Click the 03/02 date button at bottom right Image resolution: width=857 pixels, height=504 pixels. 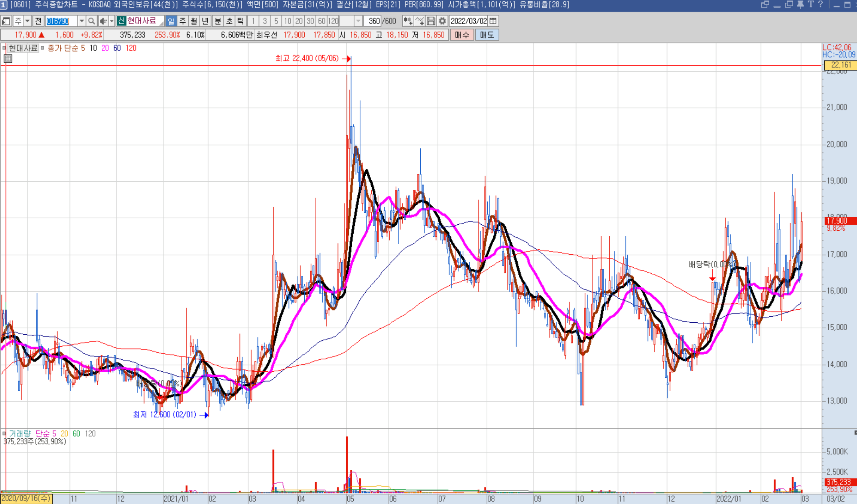[835, 499]
